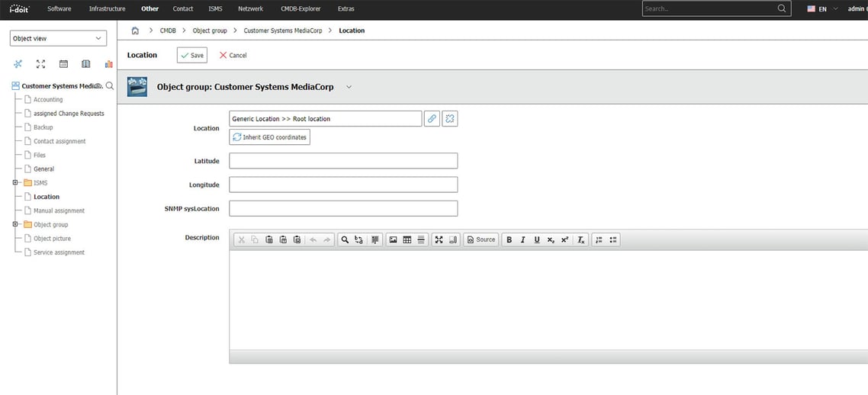Image resolution: width=868 pixels, height=395 pixels.
Task: Click Object group breadcrumb link
Action: 210,31
